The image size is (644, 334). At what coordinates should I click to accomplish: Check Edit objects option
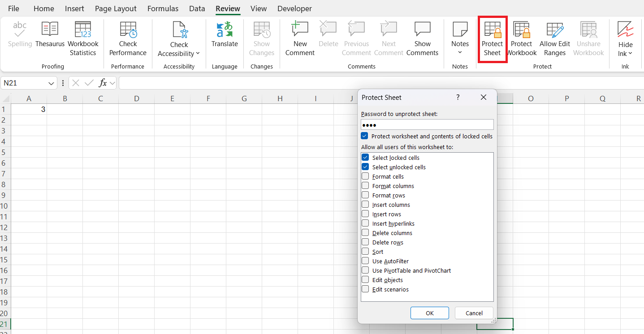click(x=365, y=280)
